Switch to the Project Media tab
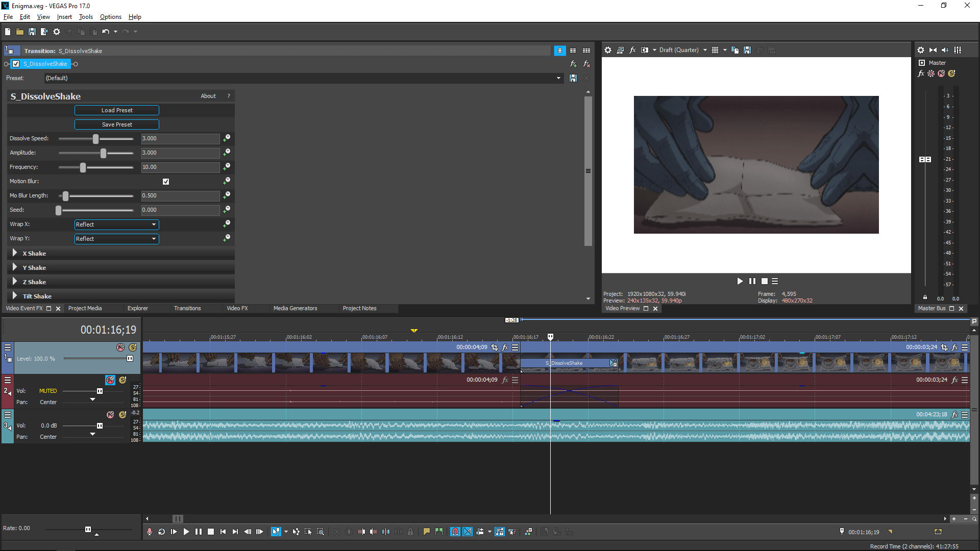 85,308
